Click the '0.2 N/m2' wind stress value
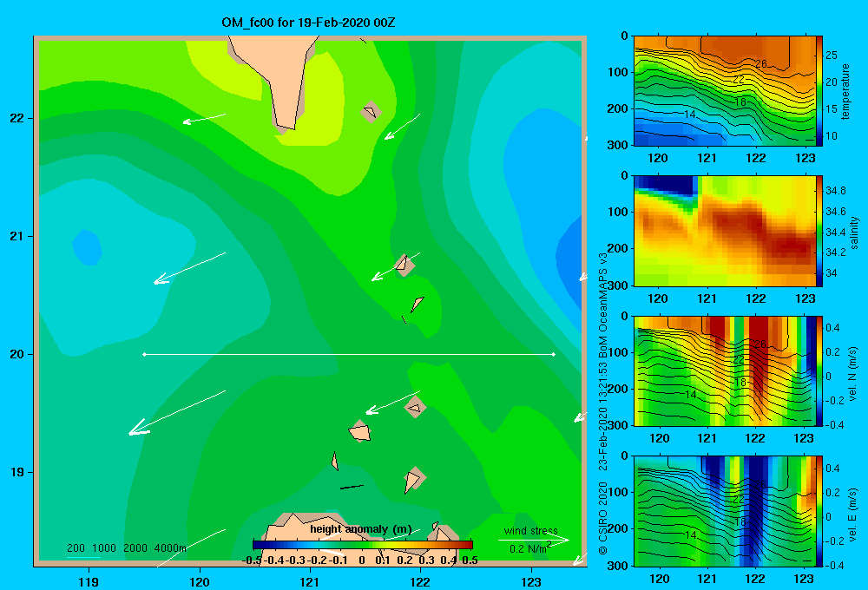868x590 pixels. tap(530, 548)
